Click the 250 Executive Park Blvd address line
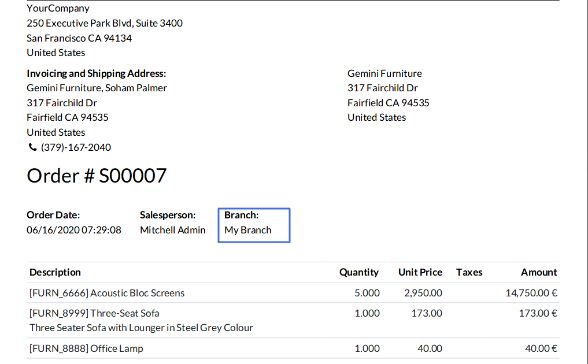Screen dimensions: 588x364 tap(105, 23)
